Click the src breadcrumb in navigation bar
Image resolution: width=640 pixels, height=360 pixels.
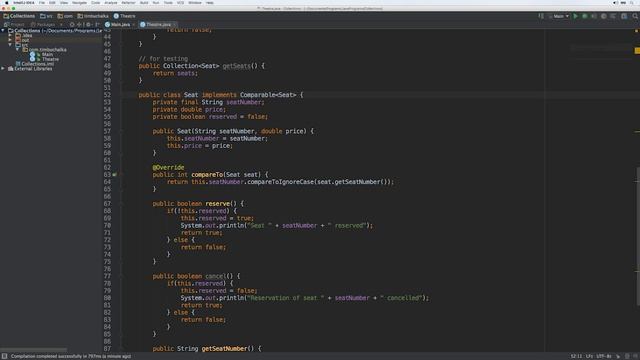pyautogui.click(x=46, y=16)
